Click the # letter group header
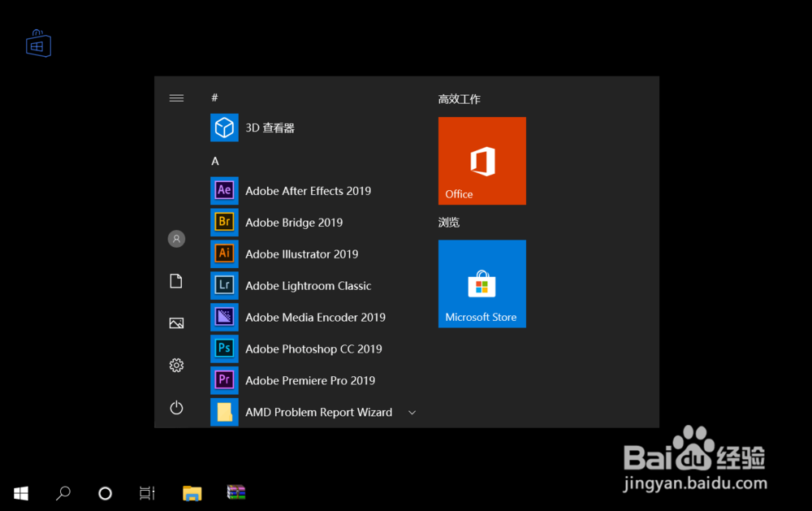 [x=215, y=97]
